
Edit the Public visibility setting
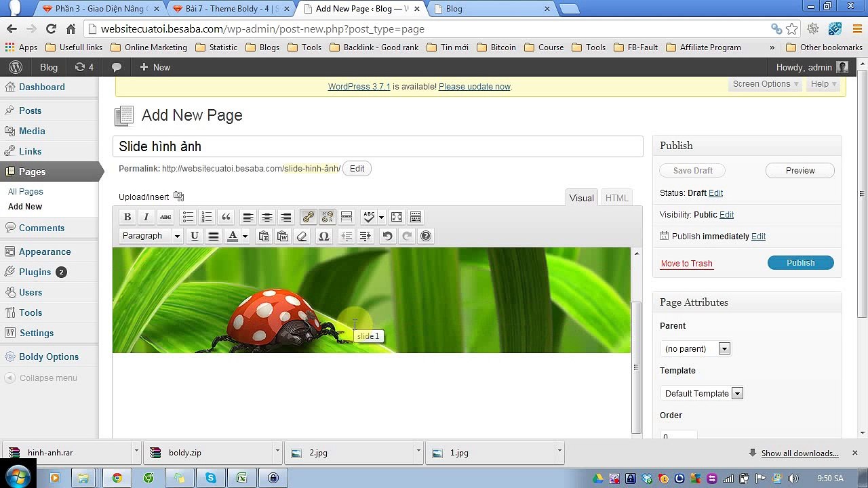tap(726, 215)
